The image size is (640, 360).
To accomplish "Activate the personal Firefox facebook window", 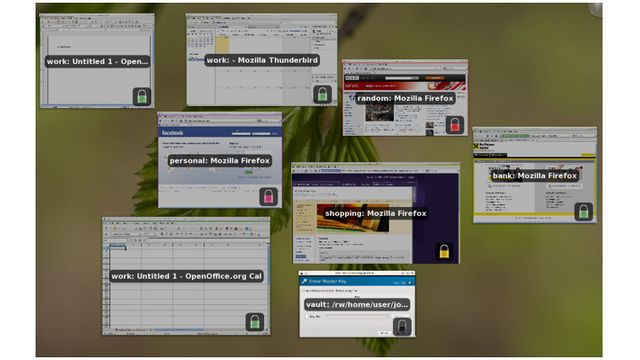I will (x=220, y=160).
